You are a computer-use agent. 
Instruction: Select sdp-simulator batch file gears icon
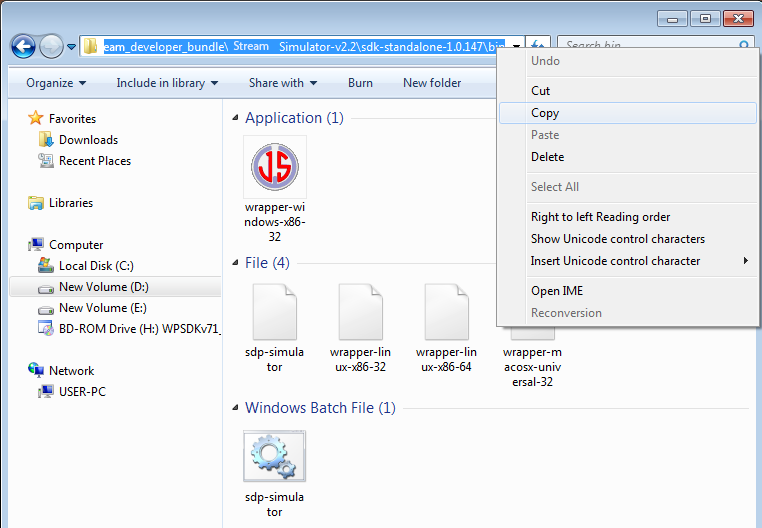tap(275, 456)
